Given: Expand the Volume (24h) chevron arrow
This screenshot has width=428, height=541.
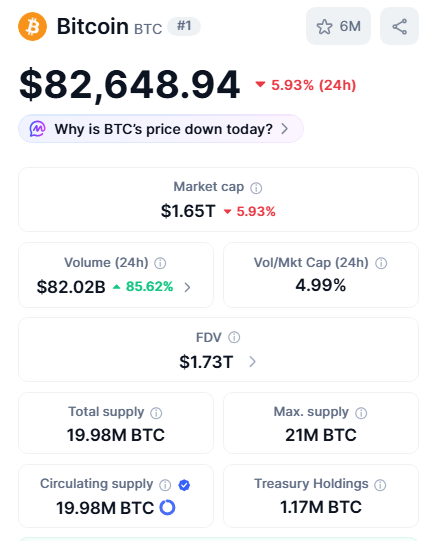Looking at the screenshot, I should (187, 287).
